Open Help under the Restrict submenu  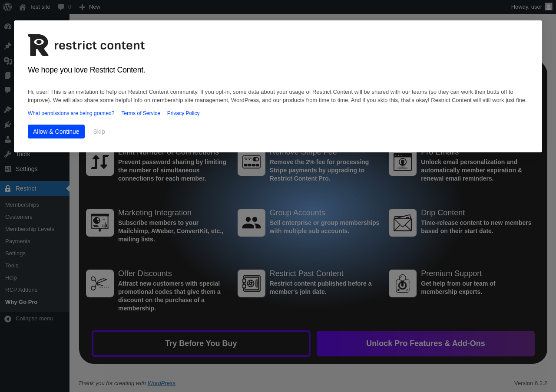pos(11,278)
